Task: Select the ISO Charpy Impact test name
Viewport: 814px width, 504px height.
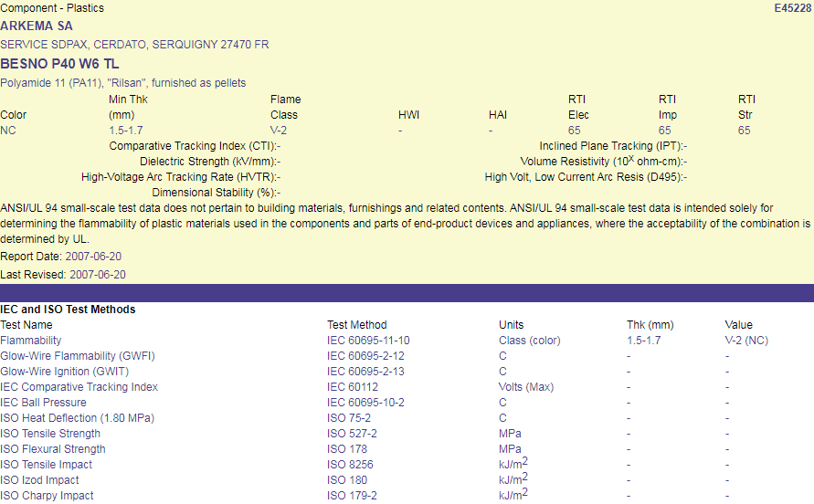Action: tap(47, 496)
